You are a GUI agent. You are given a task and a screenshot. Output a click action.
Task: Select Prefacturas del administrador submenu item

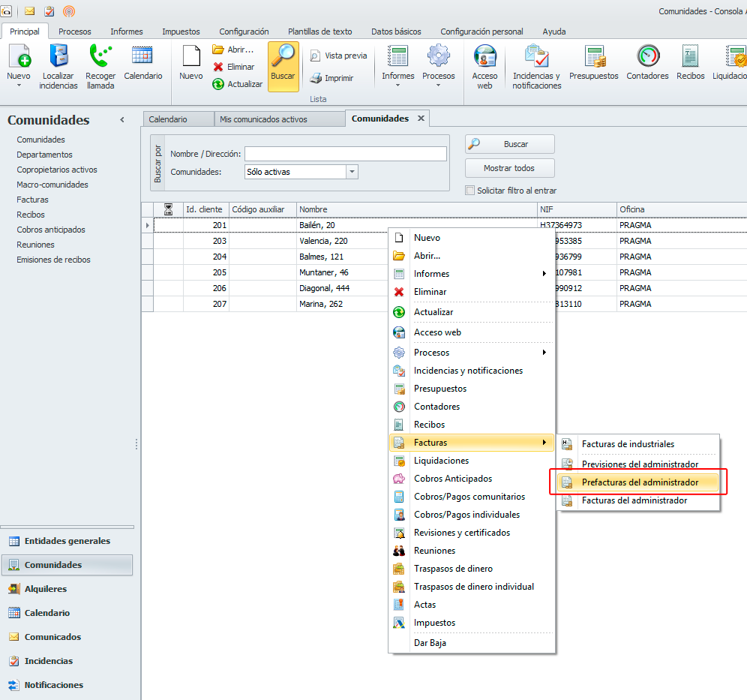639,482
